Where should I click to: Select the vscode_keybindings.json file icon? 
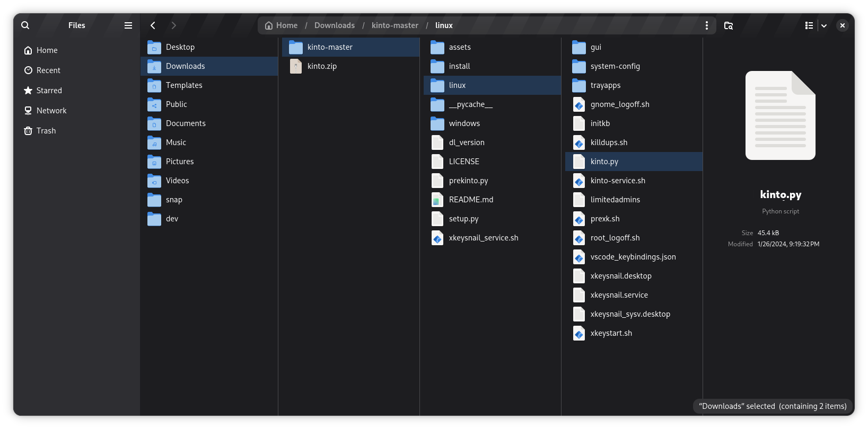click(579, 257)
